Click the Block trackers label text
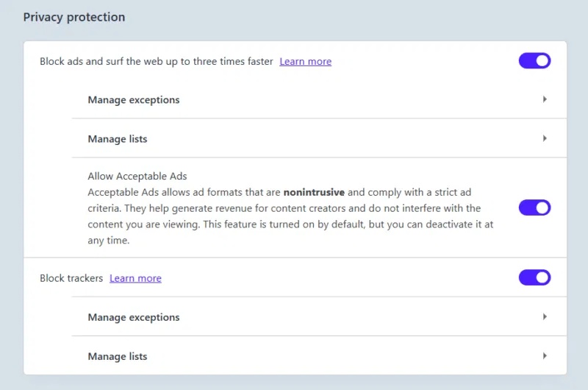This screenshot has width=588, height=390. (x=71, y=278)
